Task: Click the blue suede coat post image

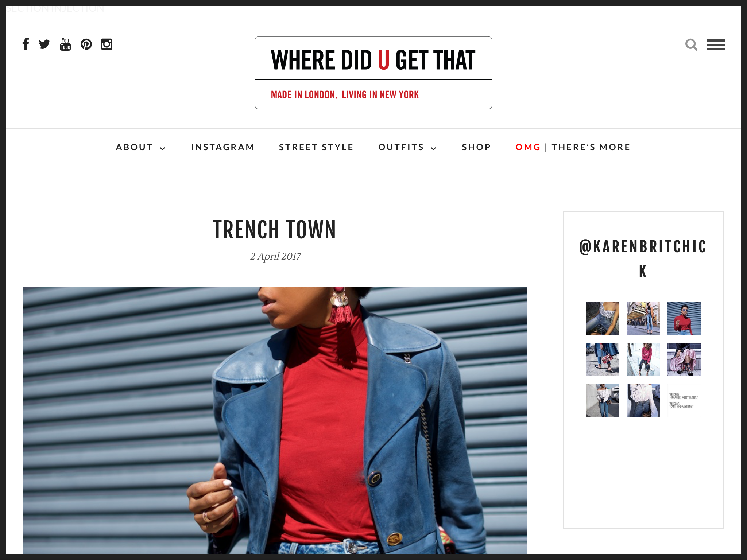Action: click(275, 420)
